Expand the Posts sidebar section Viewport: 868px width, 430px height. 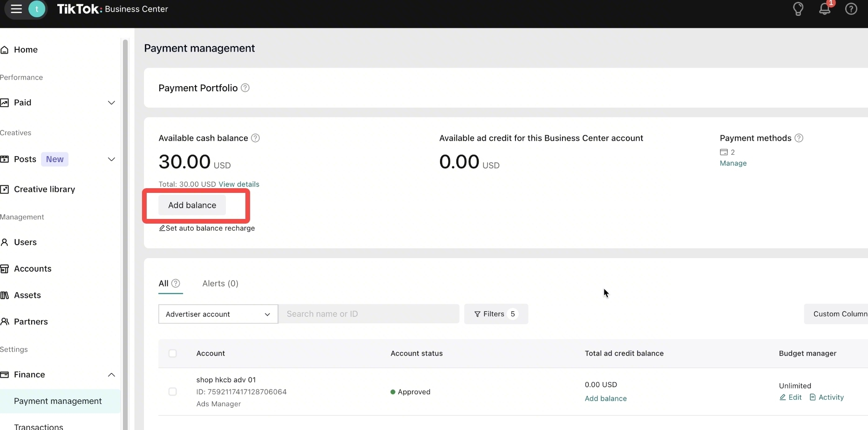111,159
